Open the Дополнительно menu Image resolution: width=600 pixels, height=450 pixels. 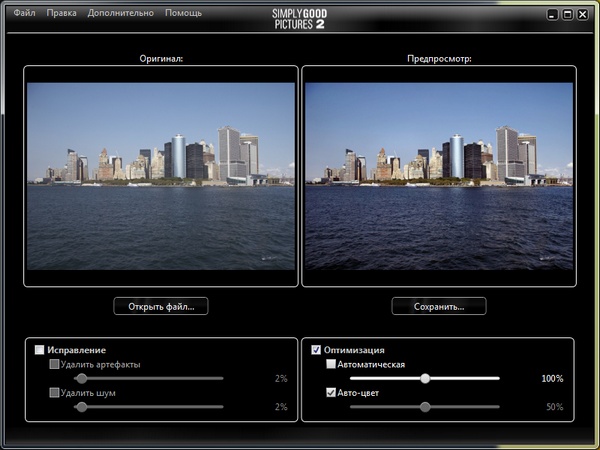pyautogui.click(x=120, y=13)
